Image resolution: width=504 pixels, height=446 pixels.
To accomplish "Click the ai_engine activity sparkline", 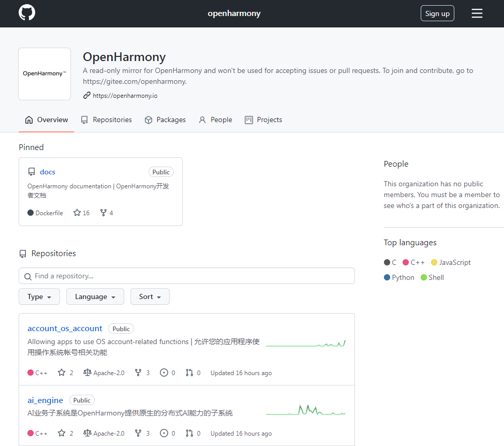I will click(x=306, y=410).
